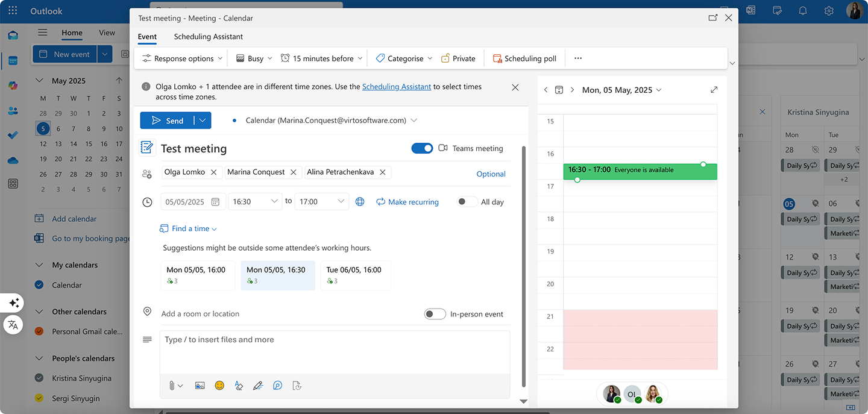Launch Copilot from the left app rail
868x414 pixels.
(x=13, y=86)
